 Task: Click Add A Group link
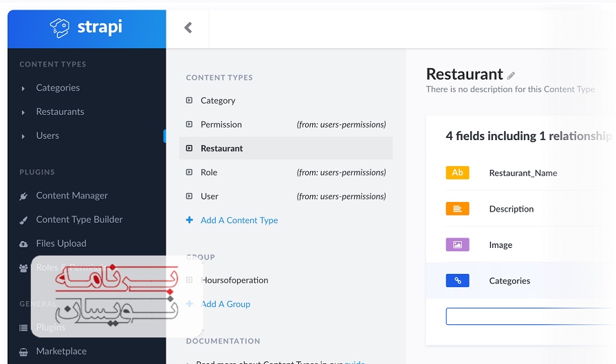(225, 304)
